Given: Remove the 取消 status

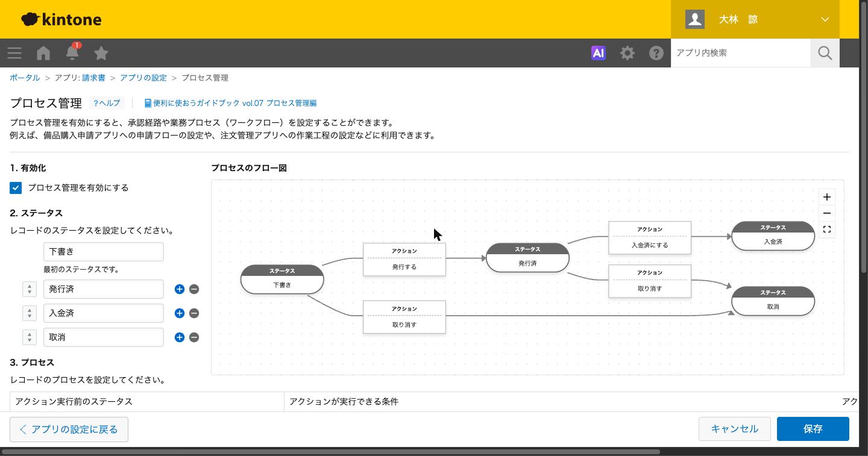Looking at the screenshot, I should click(x=194, y=337).
